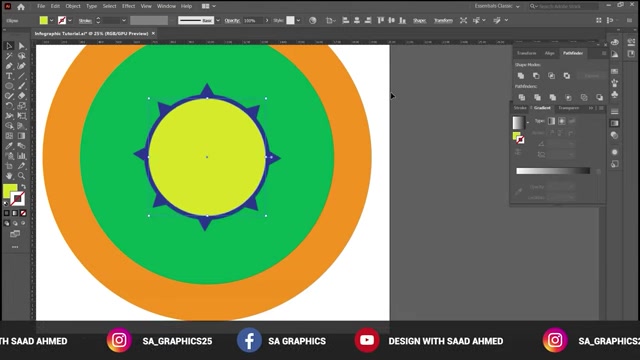Click the Outline pathfinder icon
This screenshot has height=360, width=640.
(x=584, y=97)
